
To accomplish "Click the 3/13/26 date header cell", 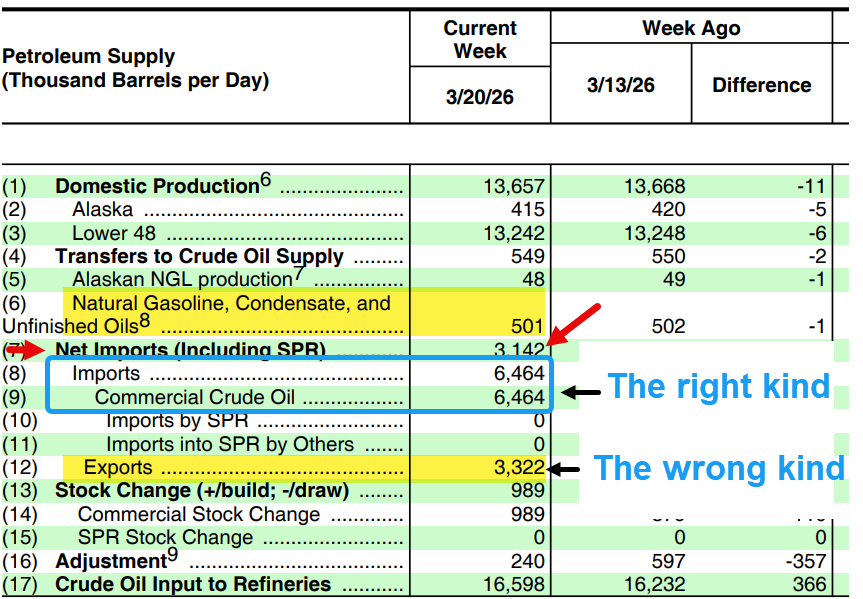I will pos(620,85).
